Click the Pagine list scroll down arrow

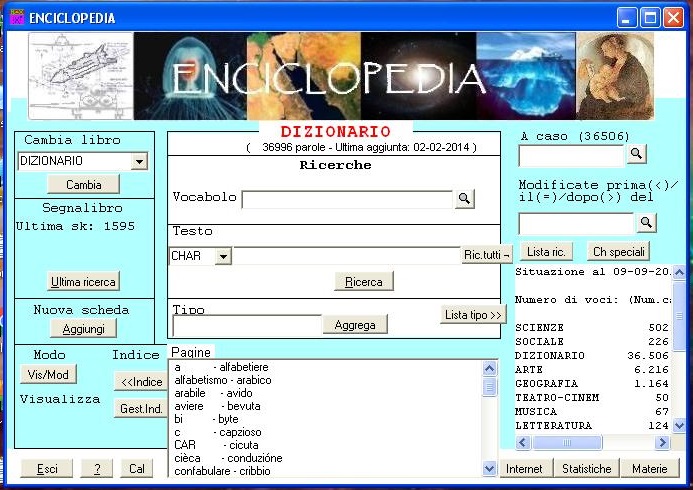coord(489,468)
